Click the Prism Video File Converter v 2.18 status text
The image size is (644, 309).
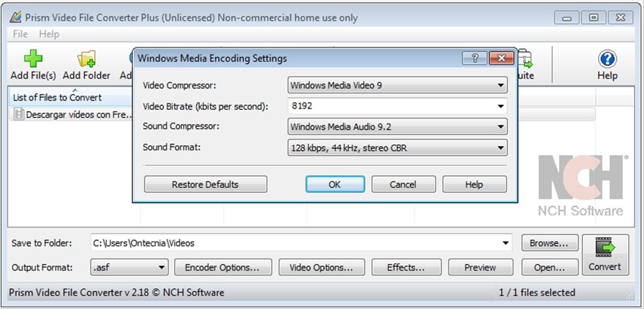click(x=116, y=293)
